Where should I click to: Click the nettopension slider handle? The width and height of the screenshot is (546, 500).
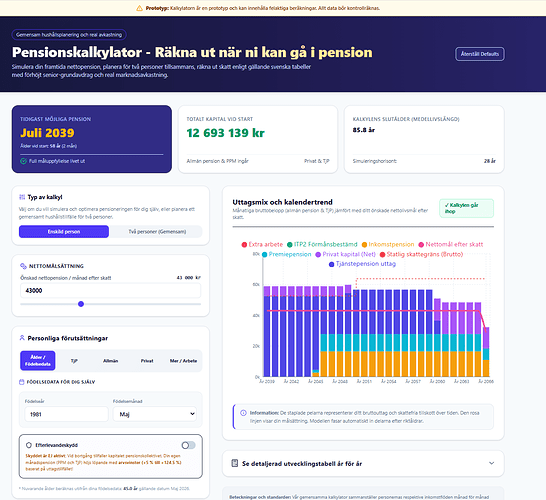[x=81, y=304]
